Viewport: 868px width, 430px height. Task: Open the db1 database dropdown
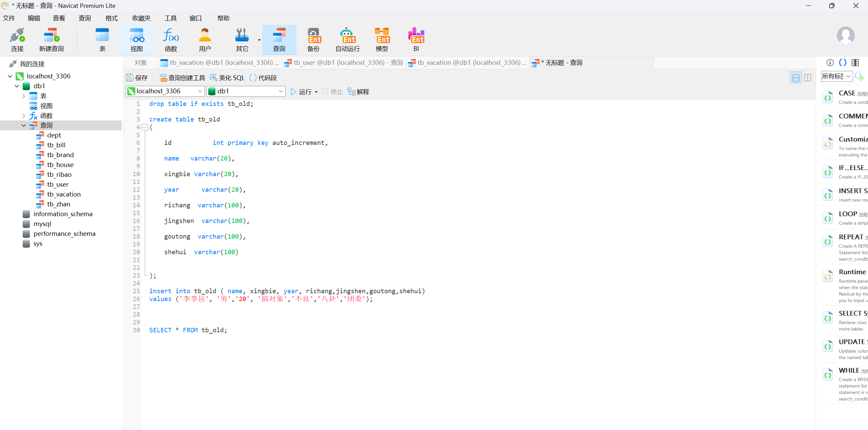(281, 91)
